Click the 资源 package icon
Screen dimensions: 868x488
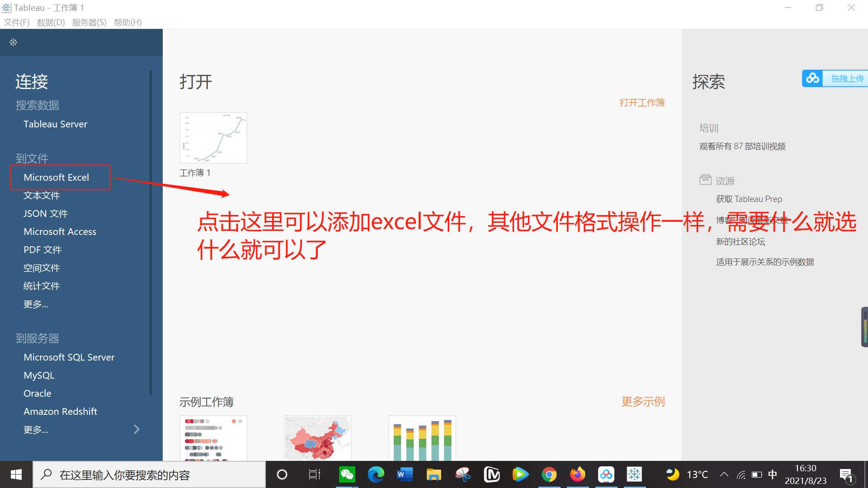coord(705,179)
